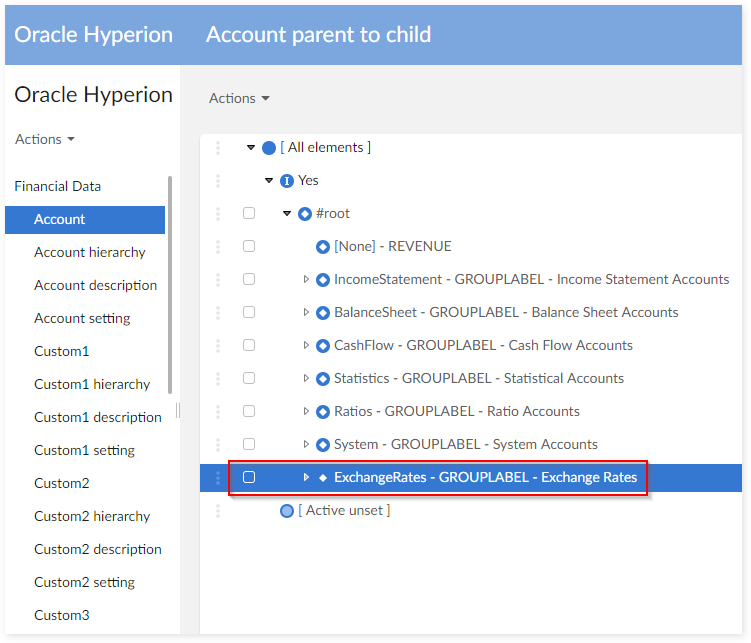Screen dimensions: 751x643
Task: Click the Oracle Hyperion header title
Action: tap(93, 35)
